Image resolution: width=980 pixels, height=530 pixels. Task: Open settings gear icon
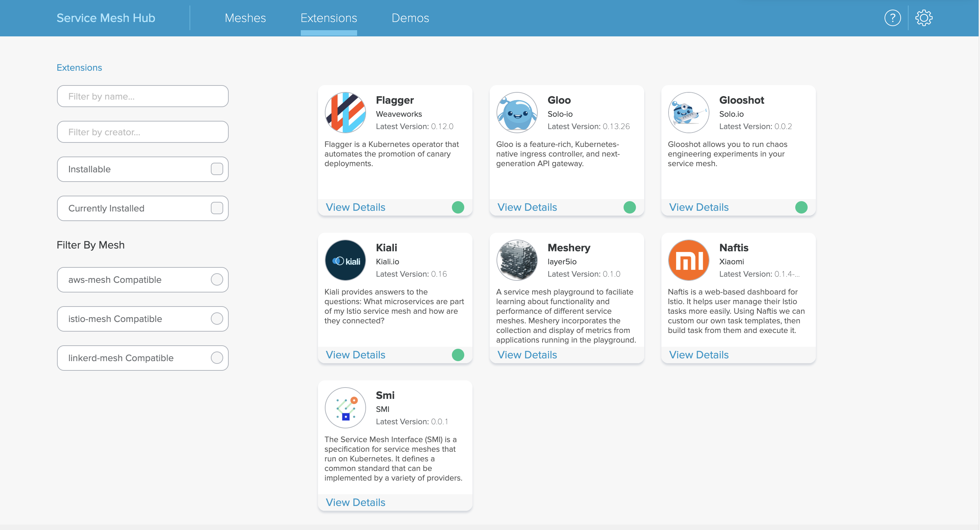[923, 18]
